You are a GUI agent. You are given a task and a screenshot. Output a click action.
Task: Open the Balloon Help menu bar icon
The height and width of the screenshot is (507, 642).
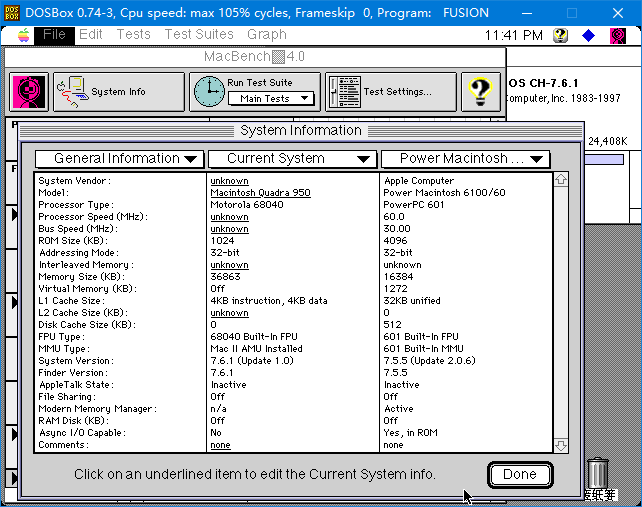pos(560,36)
